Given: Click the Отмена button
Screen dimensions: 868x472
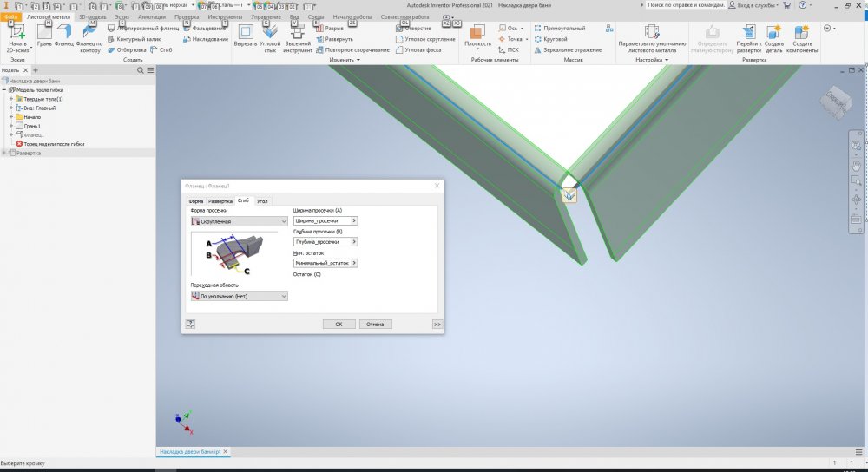Looking at the screenshot, I should [x=375, y=324].
